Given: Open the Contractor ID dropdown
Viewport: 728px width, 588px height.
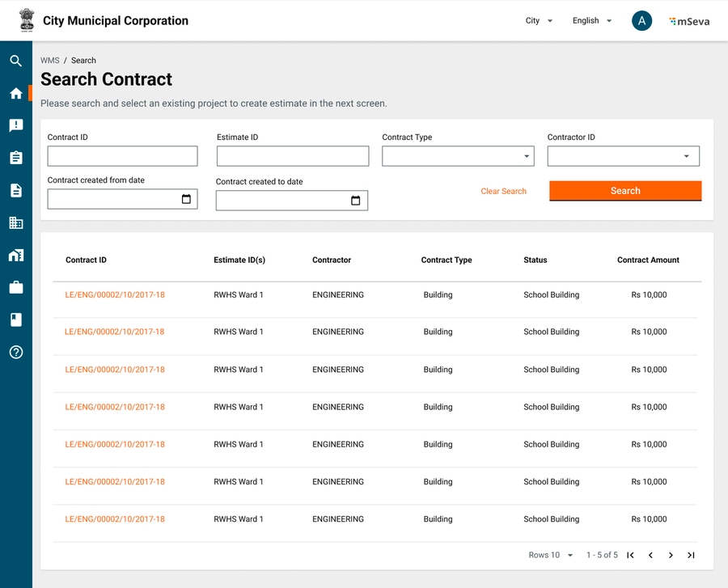Looking at the screenshot, I should [x=623, y=156].
